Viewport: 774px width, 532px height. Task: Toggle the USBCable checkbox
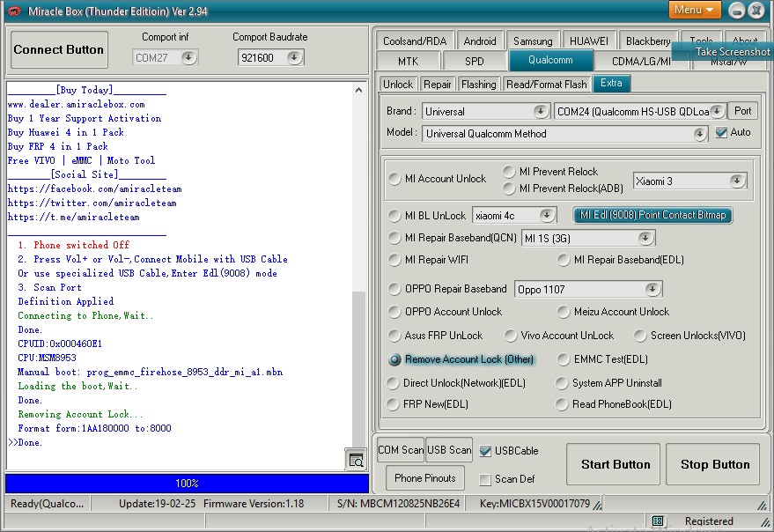pos(486,451)
